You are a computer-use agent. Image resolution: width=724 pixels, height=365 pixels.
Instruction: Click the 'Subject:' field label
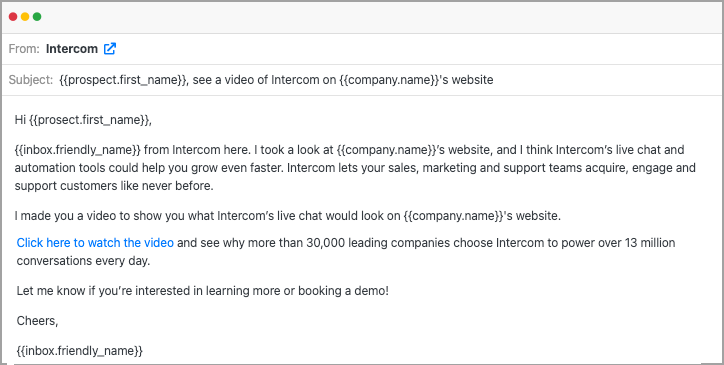[x=31, y=80]
